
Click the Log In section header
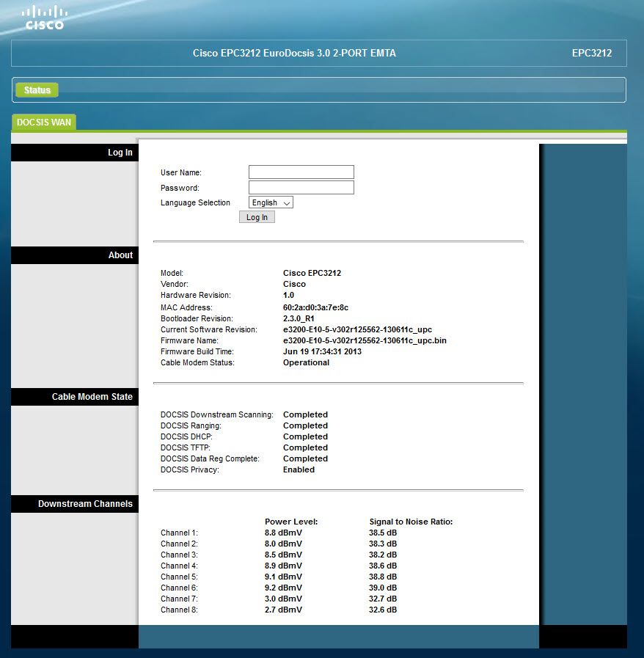coord(75,153)
